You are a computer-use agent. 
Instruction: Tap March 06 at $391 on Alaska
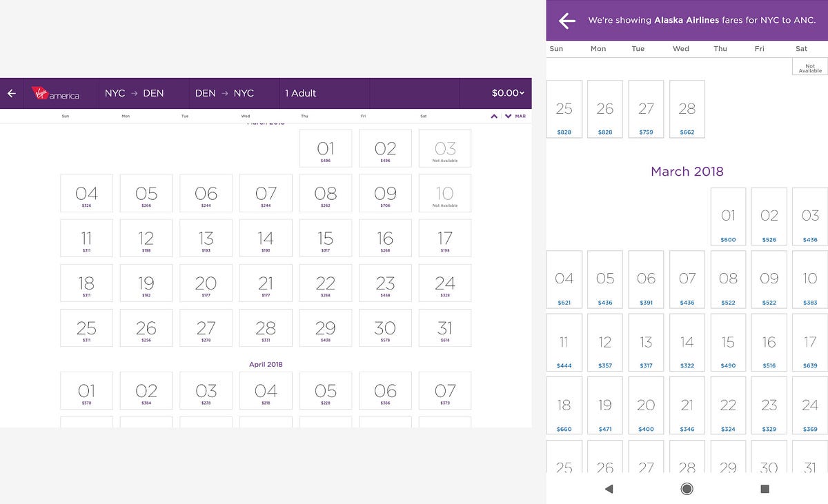tap(646, 279)
